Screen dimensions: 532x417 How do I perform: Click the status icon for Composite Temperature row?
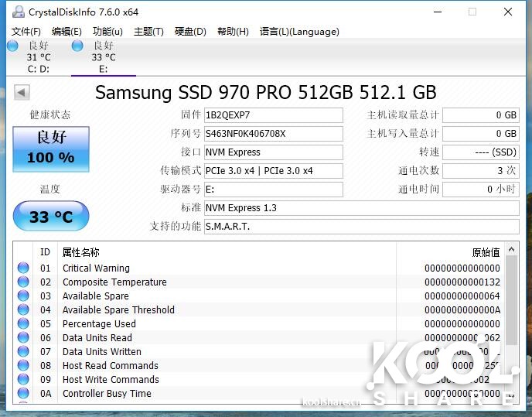click(23, 282)
